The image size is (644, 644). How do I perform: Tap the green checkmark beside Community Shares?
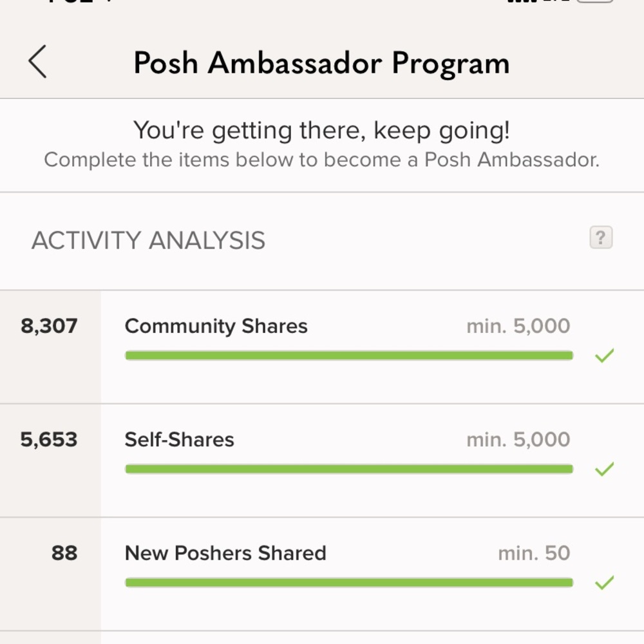pos(603,354)
